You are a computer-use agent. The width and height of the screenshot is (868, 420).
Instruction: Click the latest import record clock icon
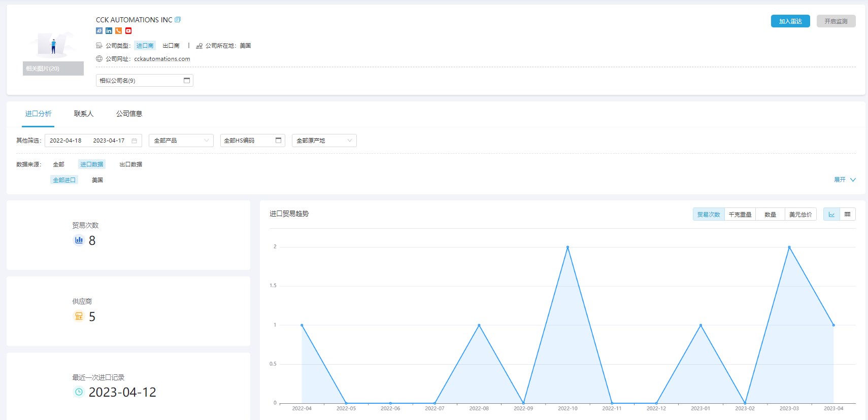click(x=79, y=392)
